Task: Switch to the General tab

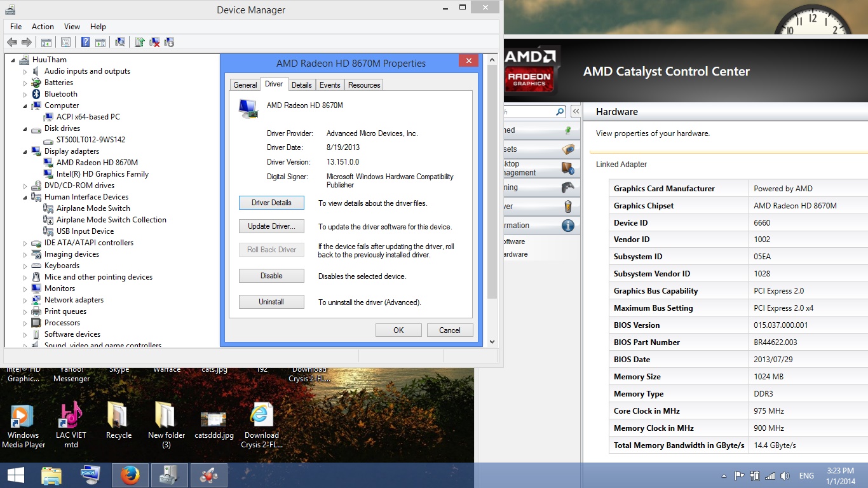Action: [245, 85]
